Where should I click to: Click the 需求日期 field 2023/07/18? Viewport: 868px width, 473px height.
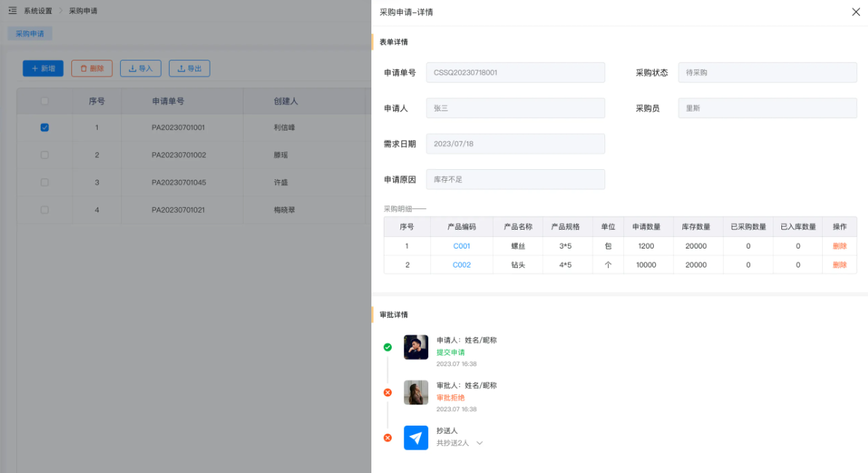coord(516,144)
